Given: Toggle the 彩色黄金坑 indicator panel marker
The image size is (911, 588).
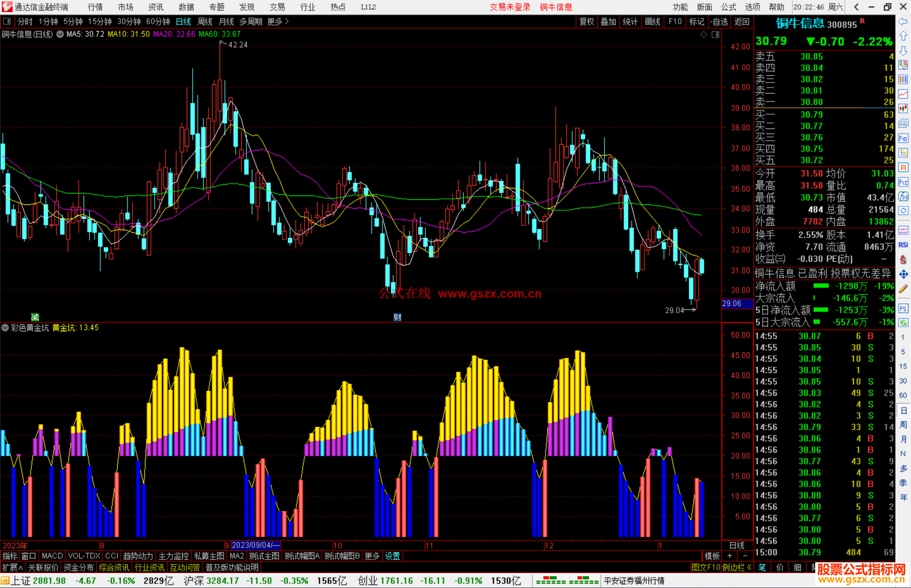Looking at the screenshot, I should 5,328.
